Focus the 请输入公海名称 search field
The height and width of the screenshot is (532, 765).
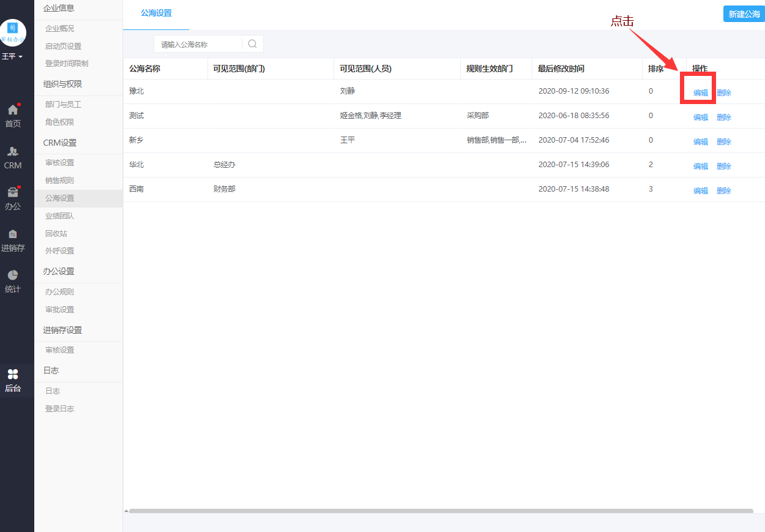pos(198,44)
